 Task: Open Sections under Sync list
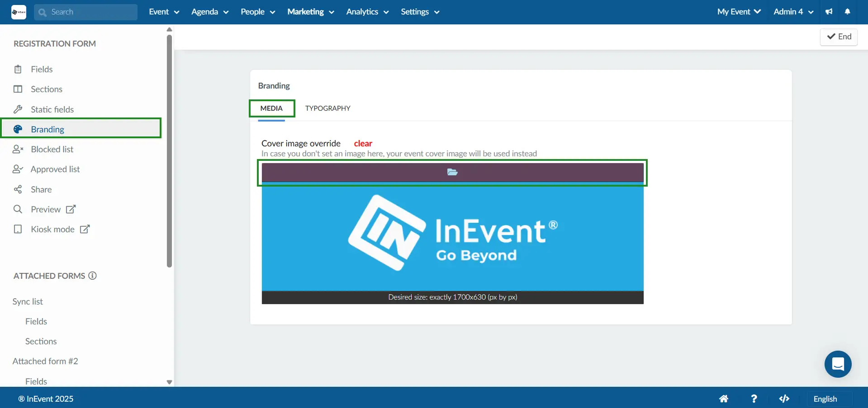[41, 341]
